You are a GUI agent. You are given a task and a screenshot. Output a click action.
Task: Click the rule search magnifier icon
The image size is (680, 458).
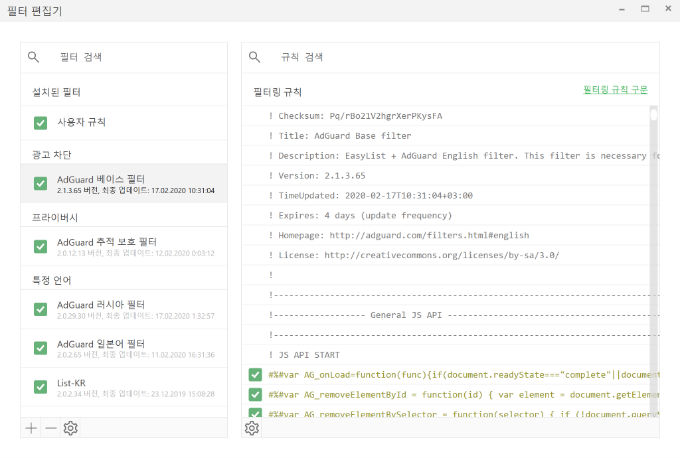255,57
